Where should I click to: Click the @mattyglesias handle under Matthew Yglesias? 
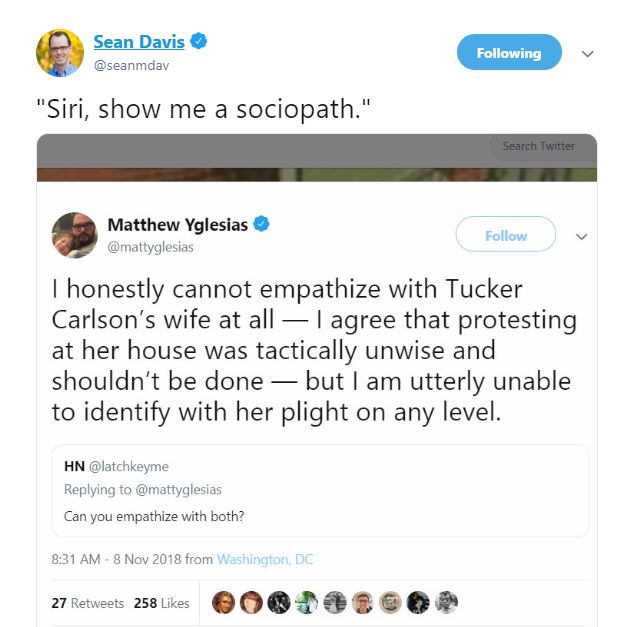[x=148, y=246]
